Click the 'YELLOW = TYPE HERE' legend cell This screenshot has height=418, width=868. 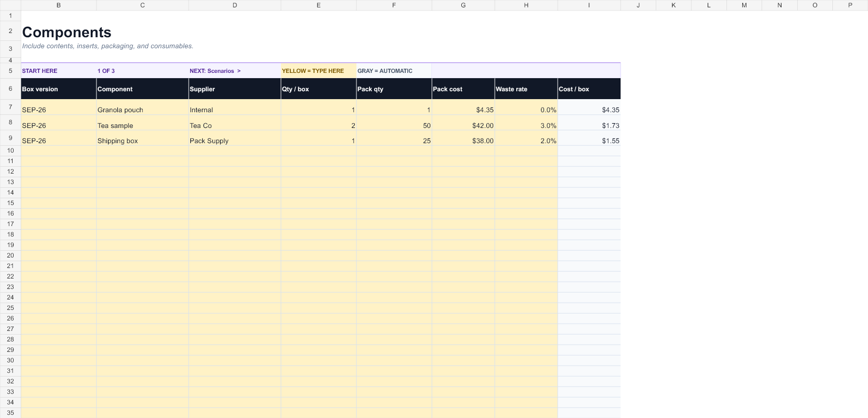pos(319,71)
